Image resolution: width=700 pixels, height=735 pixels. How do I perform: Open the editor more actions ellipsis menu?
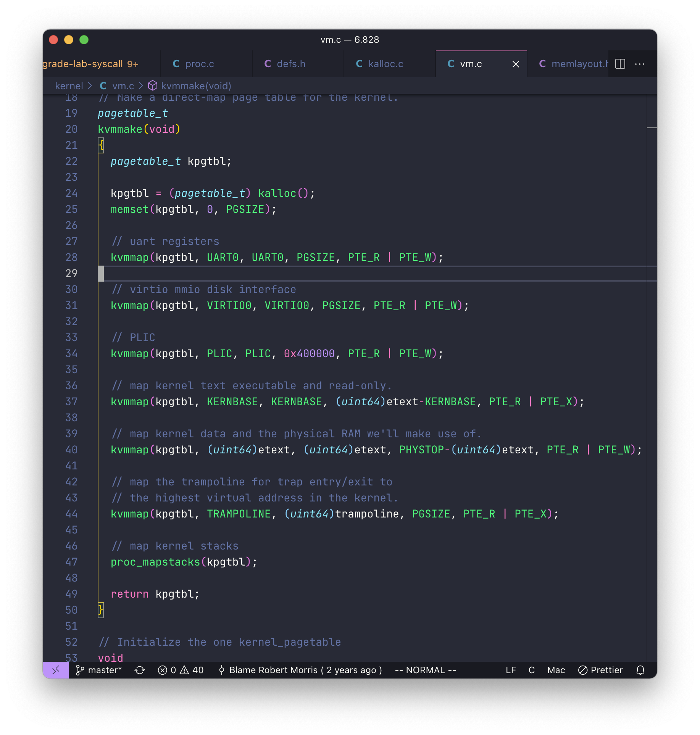(640, 64)
